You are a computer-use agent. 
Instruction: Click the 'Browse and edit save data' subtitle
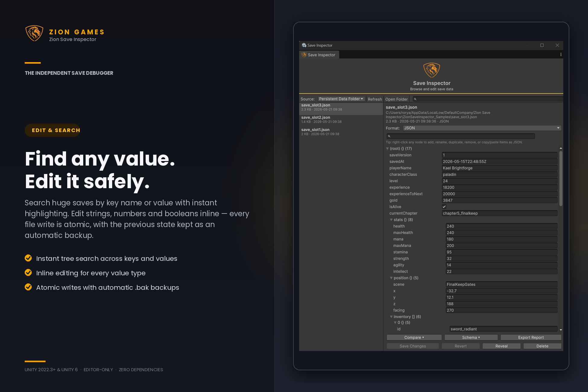click(432, 89)
